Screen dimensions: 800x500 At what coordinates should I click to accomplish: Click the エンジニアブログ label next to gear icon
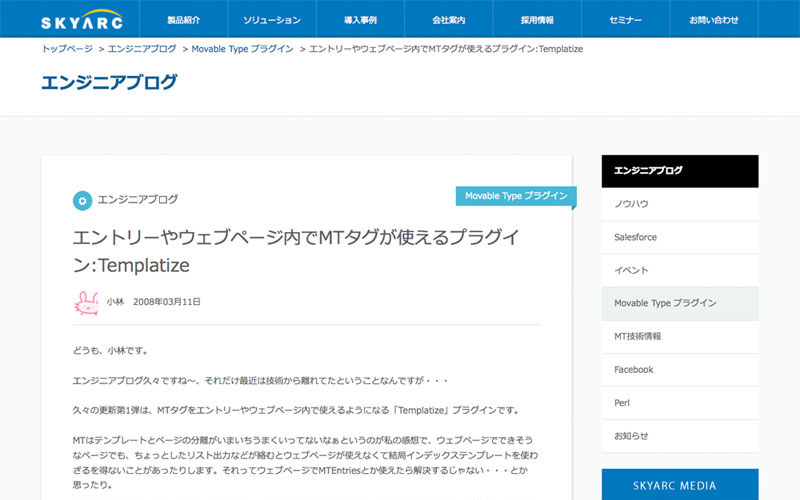click(137, 199)
